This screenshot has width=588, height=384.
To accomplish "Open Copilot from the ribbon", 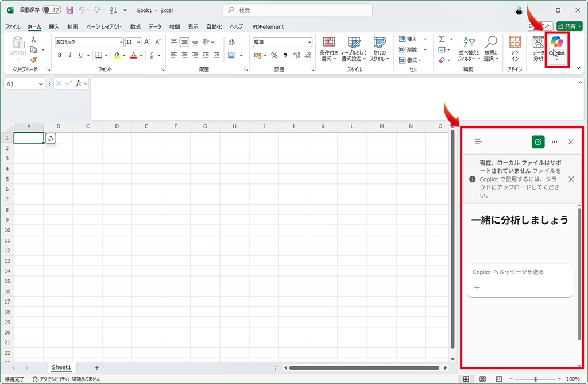I will (556, 46).
